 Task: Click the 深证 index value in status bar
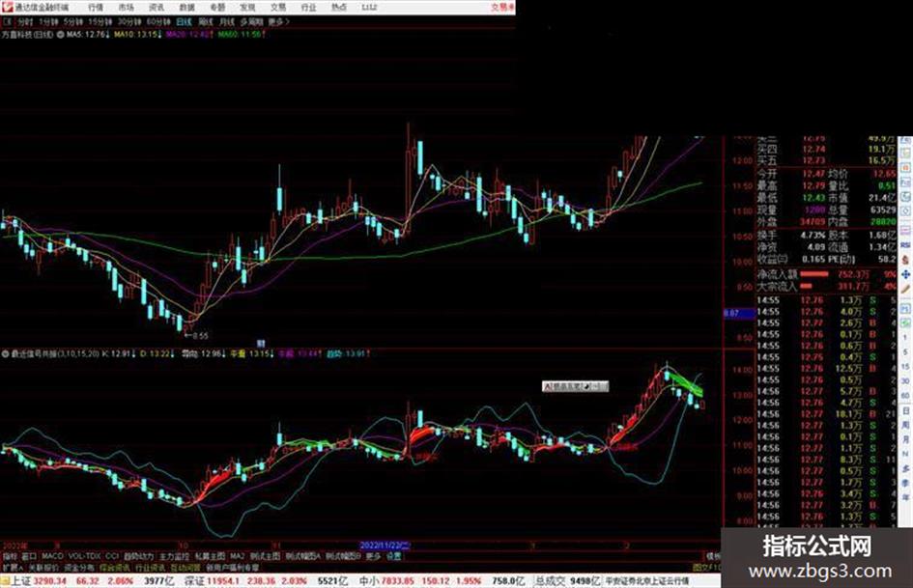tap(223, 581)
